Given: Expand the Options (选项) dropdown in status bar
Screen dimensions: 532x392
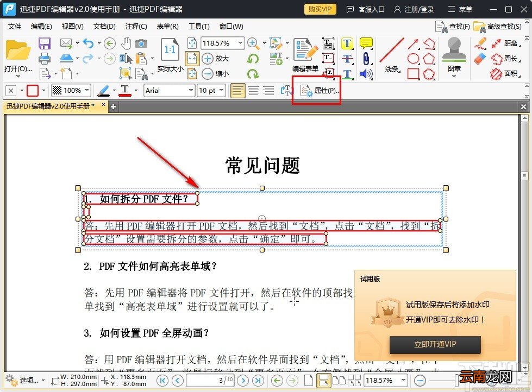Looking at the screenshot, I should pyautogui.click(x=43, y=381).
